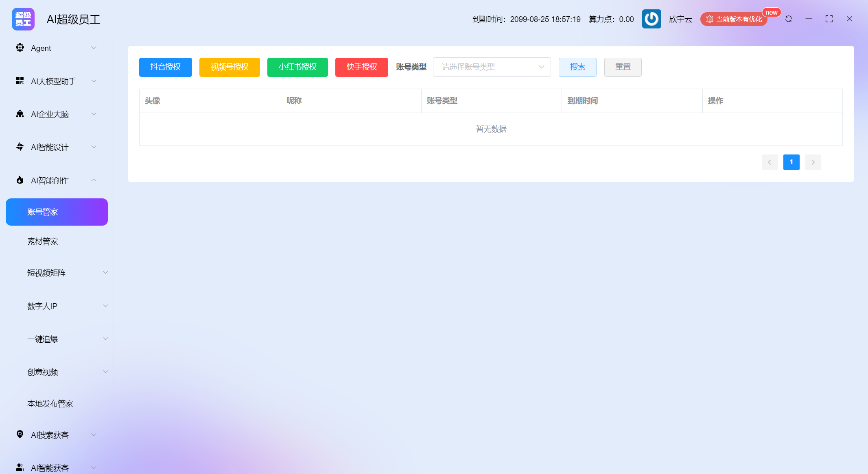Expand the 短视频矩阵 submenu chevron
Image resolution: width=868 pixels, height=474 pixels.
pos(105,272)
